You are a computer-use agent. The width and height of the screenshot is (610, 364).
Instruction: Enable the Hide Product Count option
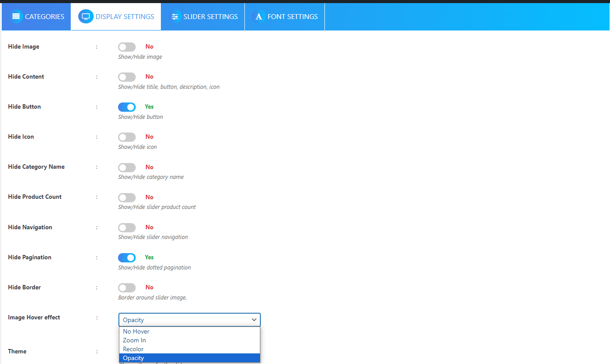coord(127,197)
